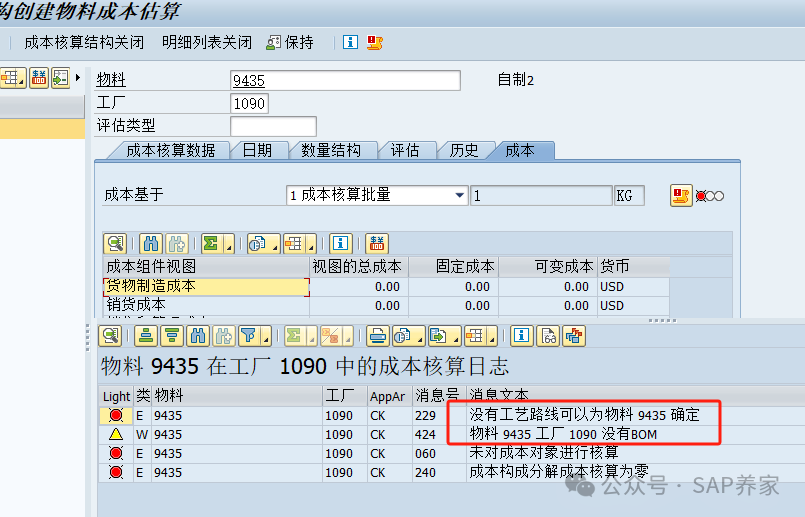Click the empty 评估类型 input field
Viewport: 805px width, 517px height.
273,126
